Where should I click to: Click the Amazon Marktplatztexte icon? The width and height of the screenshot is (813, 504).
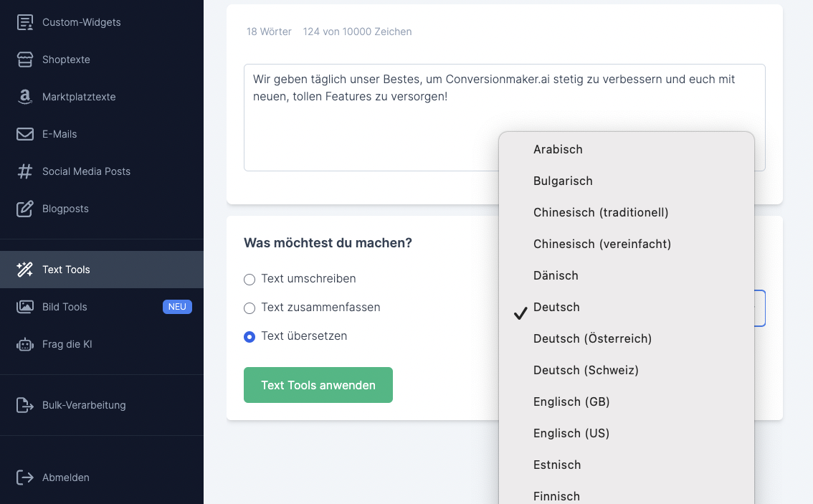[x=25, y=97]
